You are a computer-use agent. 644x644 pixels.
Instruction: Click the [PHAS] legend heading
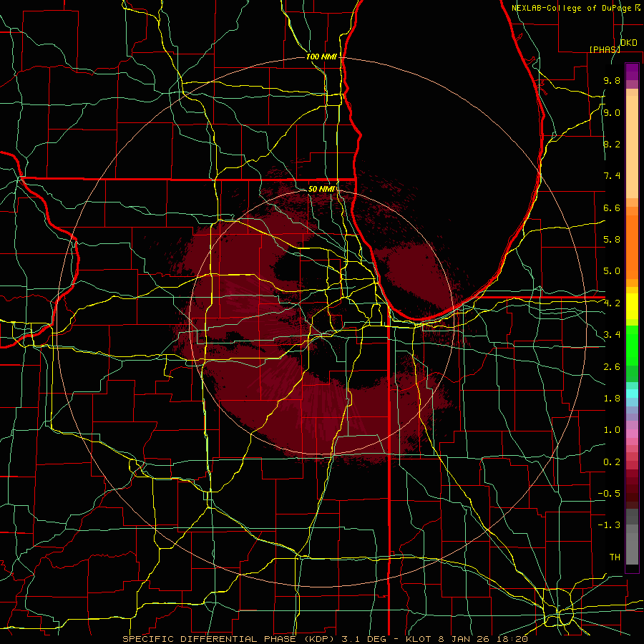coord(605,49)
